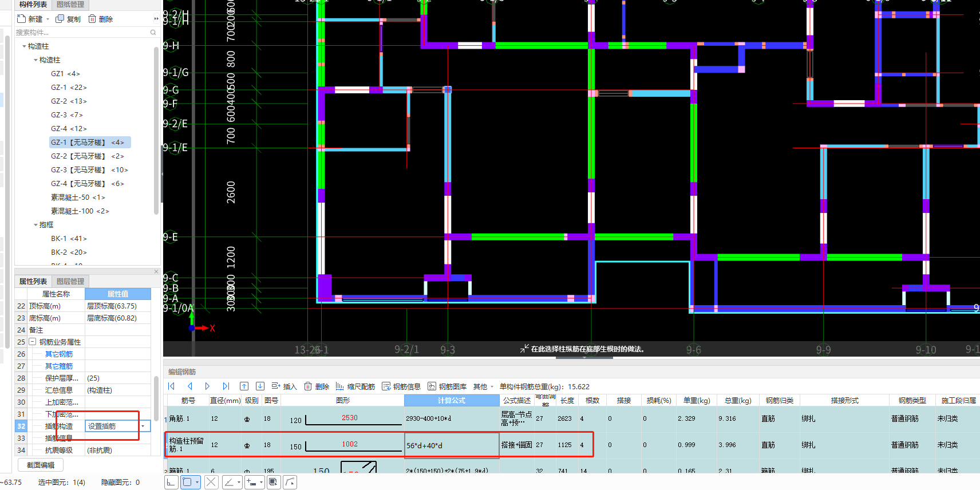Collapse the 抱框 tree node
980x490 pixels.
35,224
